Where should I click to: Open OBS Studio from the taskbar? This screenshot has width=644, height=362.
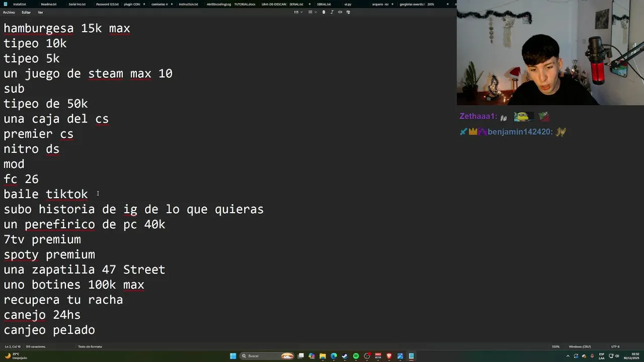[367, 356]
